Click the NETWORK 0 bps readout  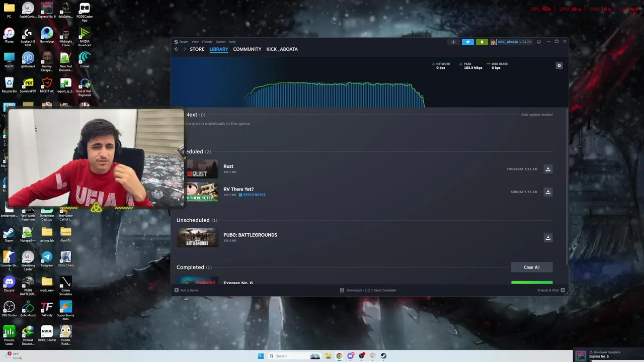pyautogui.click(x=441, y=66)
